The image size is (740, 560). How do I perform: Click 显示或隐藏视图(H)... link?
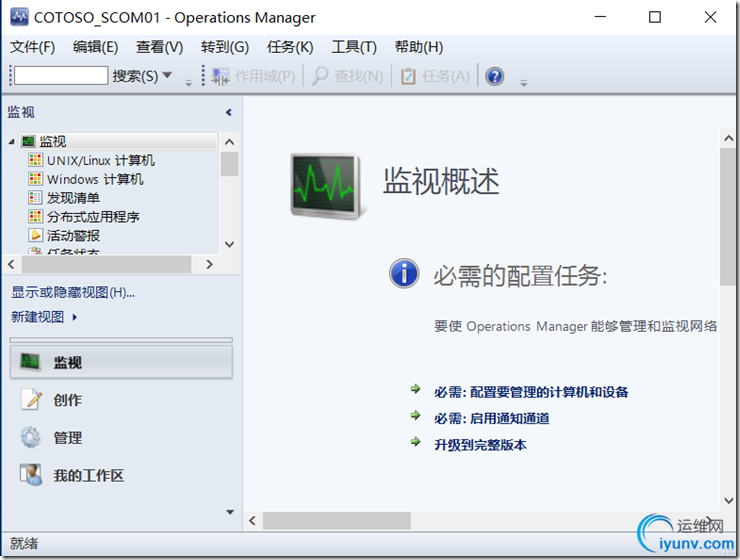coord(73,293)
